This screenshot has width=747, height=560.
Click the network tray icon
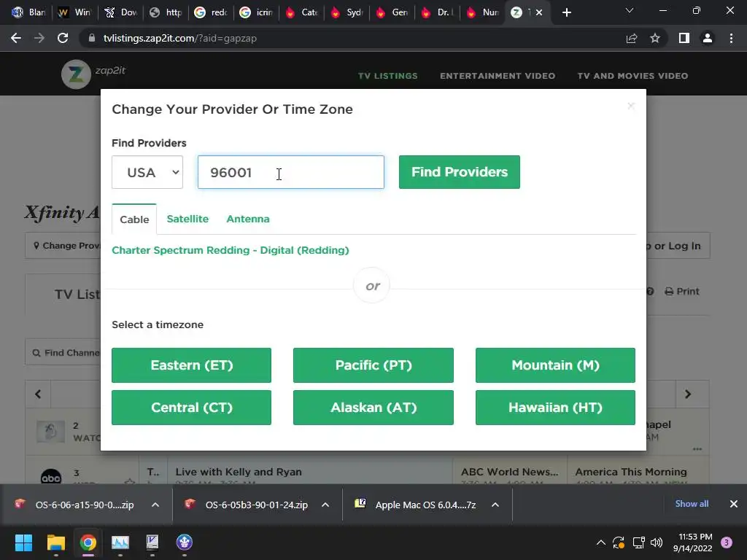638,542
